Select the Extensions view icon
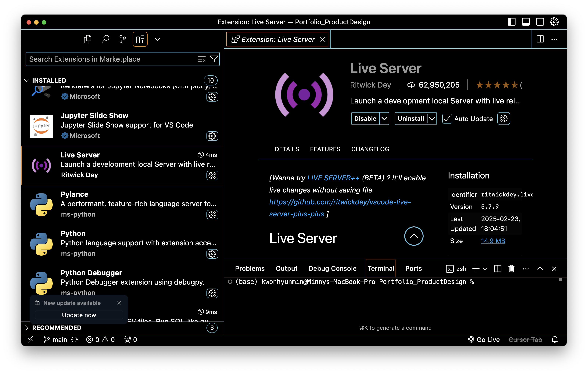The width and height of the screenshot is (588, 374). [140, 39]
